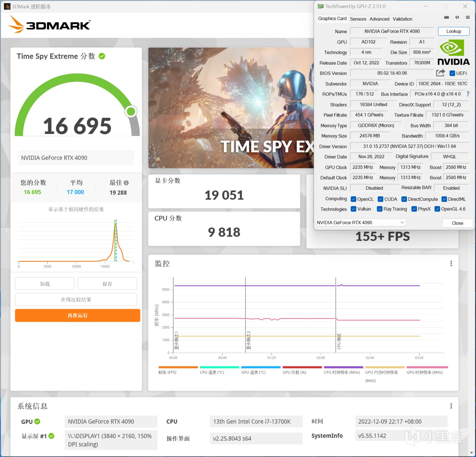Image resolution: width=476 pixels, height=457 pixels.
Task: Click the Time Spy Extreme thumbnail image
Action: 231,108
